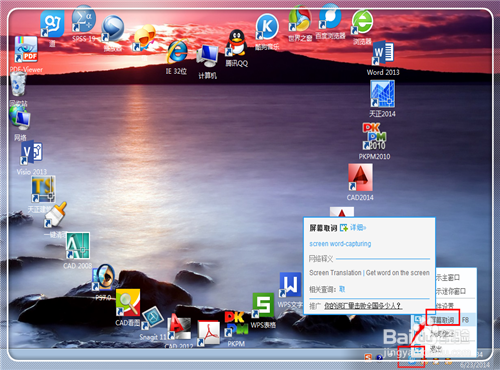500x370 pixels.
Task: Open the blue play-button media player shortcut
Action: click(x=113, y=28)
